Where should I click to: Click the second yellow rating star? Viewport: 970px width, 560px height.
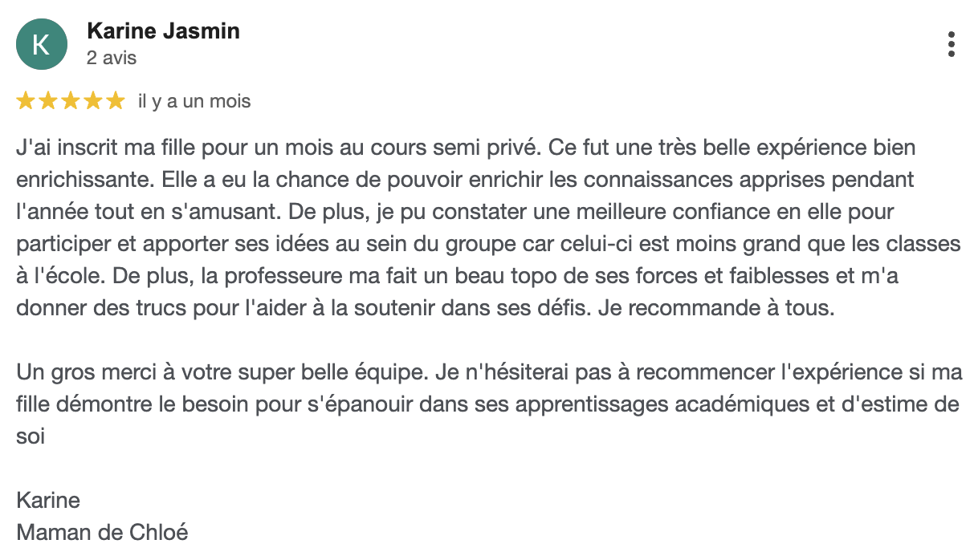click(x=48, y=101)
